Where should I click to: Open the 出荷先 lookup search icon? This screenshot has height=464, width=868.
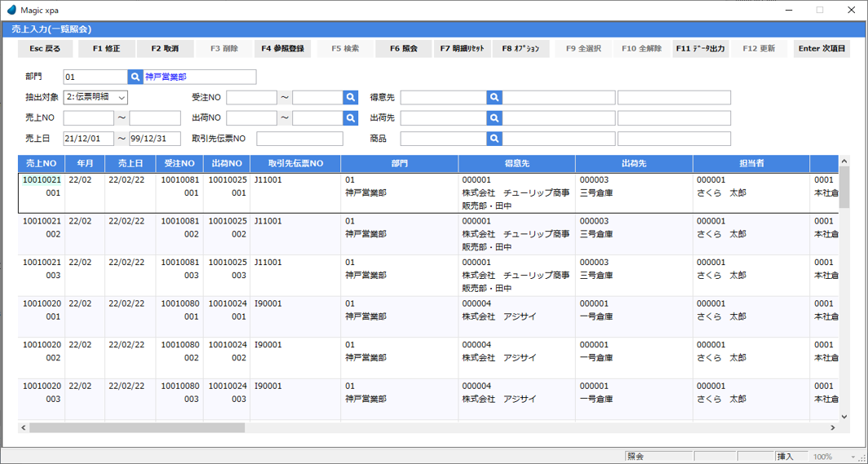(x=494, y=118)
